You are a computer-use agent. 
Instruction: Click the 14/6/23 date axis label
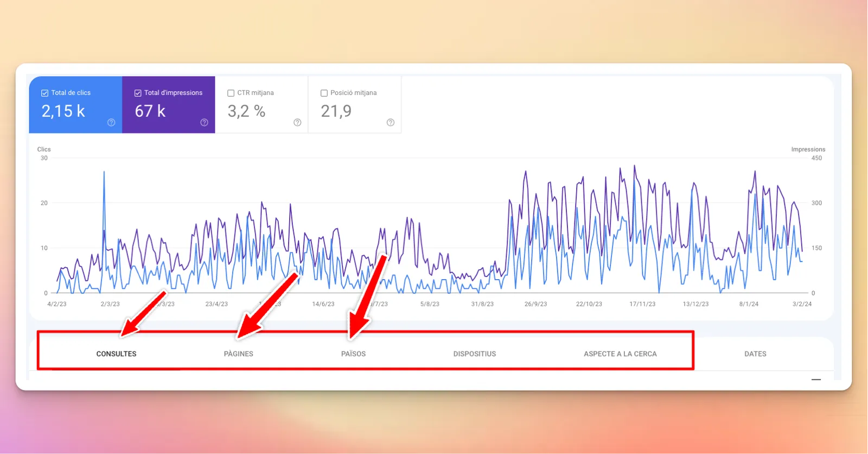pos(323,304)
